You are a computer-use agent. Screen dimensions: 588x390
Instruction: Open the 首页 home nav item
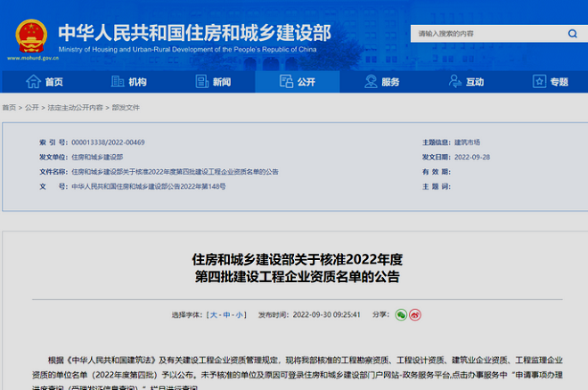point(45,82)
